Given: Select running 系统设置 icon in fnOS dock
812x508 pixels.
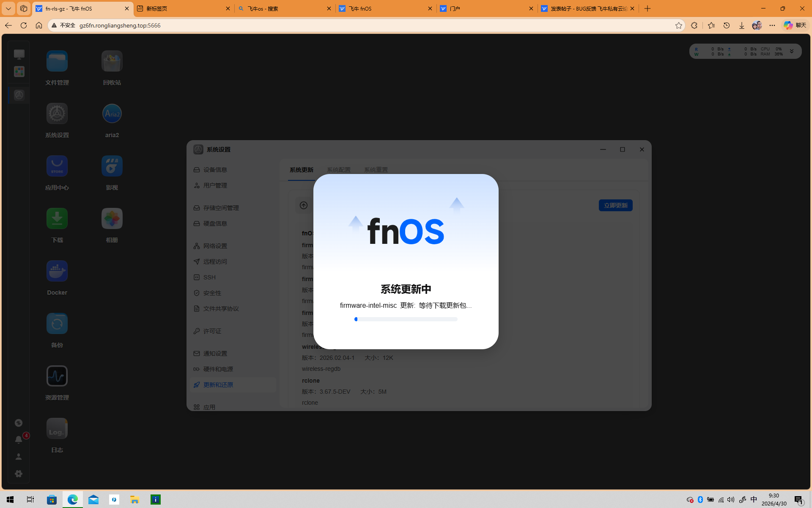Looking at the screenshot, I should click(x=19, y=95).
